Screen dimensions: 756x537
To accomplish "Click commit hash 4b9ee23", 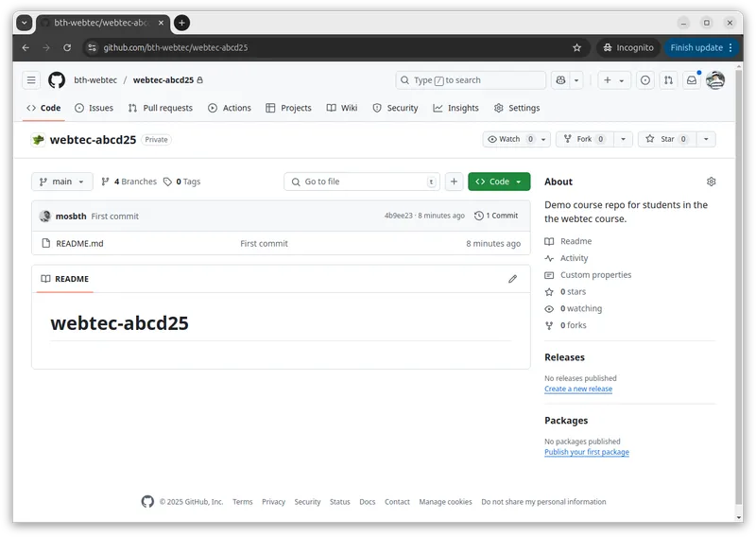I will tap(398, 216).
